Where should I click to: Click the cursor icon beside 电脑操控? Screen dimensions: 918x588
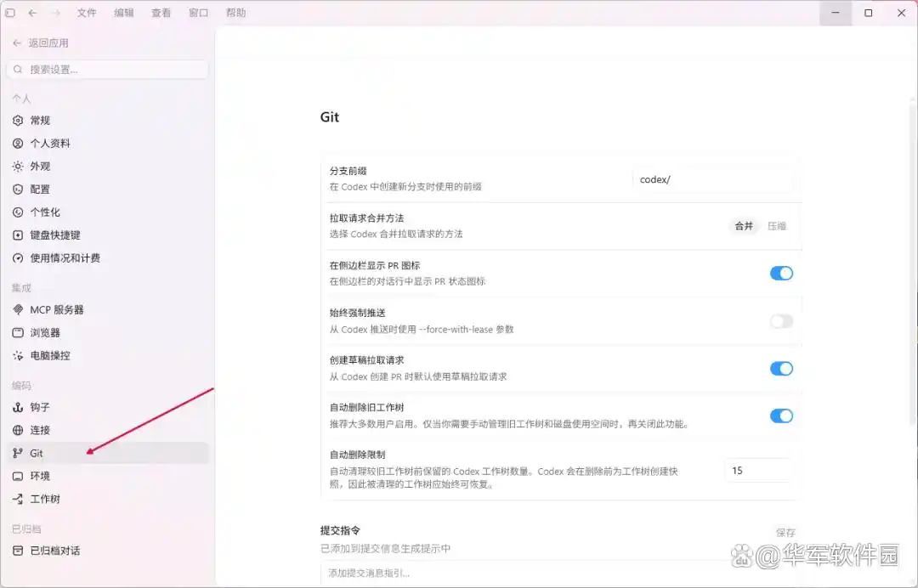(18, 355)
